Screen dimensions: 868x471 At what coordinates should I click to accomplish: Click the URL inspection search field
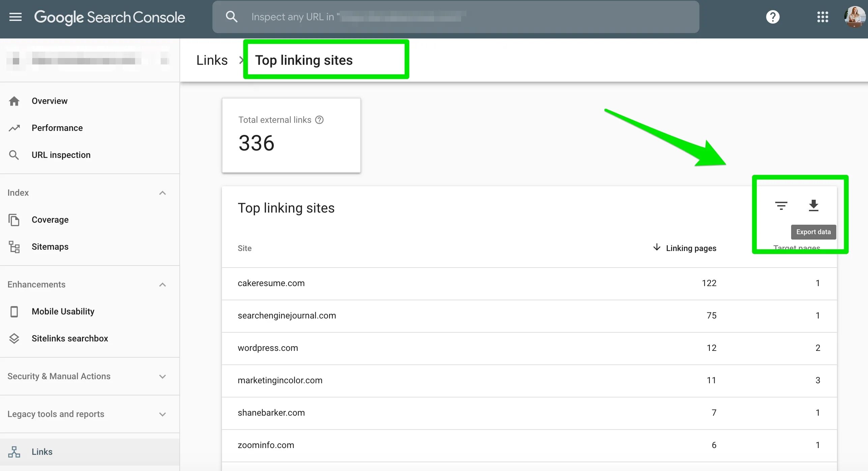455,17
